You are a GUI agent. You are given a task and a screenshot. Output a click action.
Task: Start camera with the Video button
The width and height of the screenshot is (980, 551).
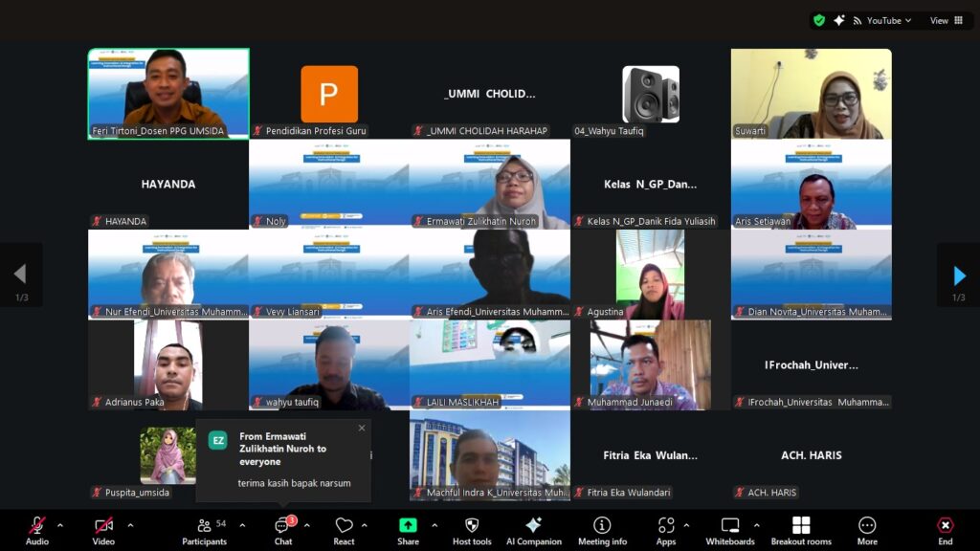pyautogui.click(x=103, y=529)
